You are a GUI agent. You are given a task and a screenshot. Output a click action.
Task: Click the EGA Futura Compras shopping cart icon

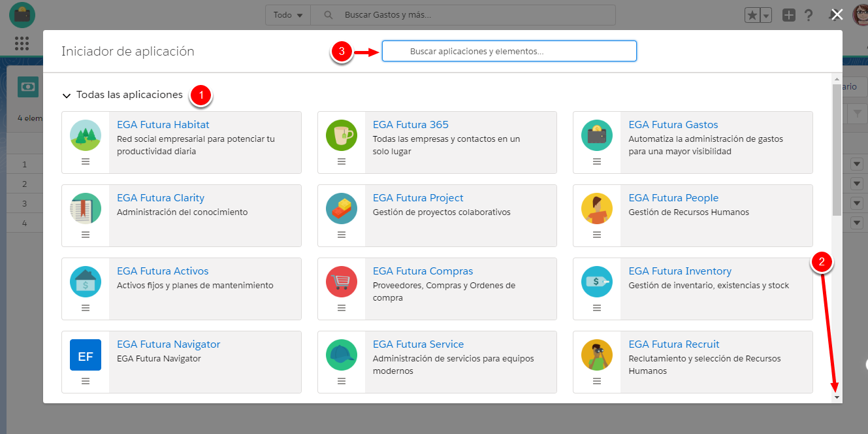[x=341, y=282]
